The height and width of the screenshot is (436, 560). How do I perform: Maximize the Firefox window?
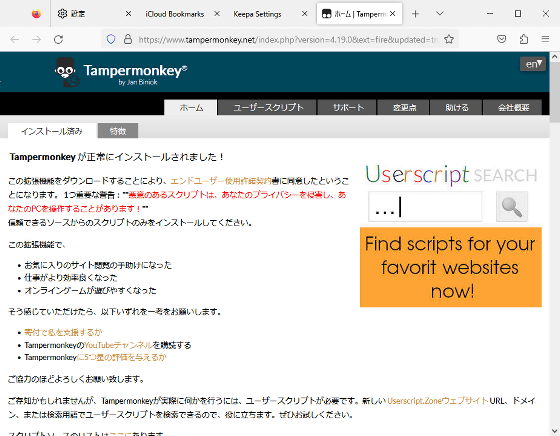[518, 14]
